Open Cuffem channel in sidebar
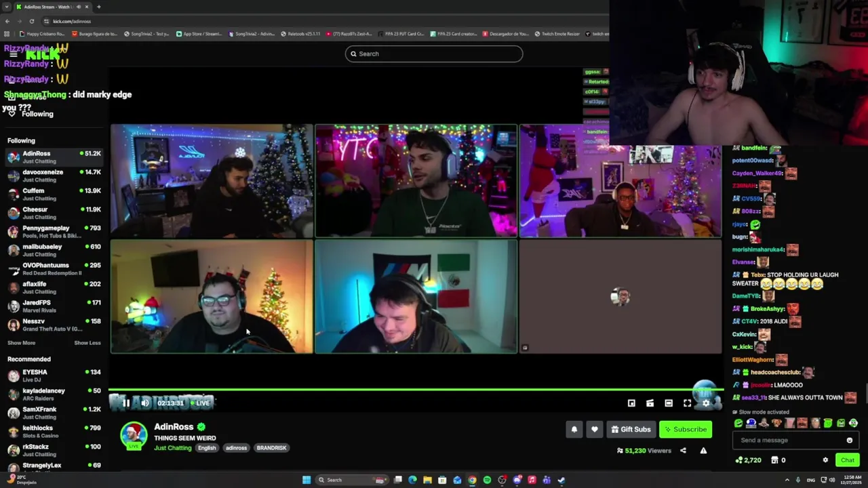868x488 pixels. [x=54, y=195]
